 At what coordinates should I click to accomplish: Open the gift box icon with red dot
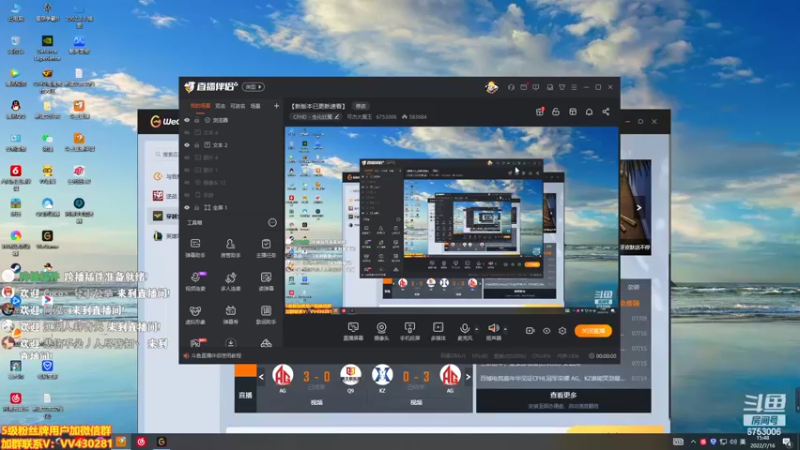pyautogui.click(x=540, y=112)
